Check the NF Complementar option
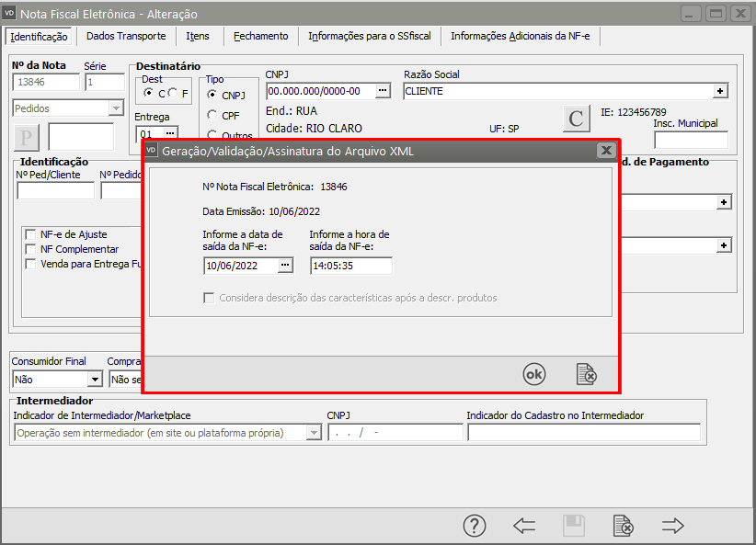Screen dimensions: 756x545 pyautogui.click(x=31, y=249)
